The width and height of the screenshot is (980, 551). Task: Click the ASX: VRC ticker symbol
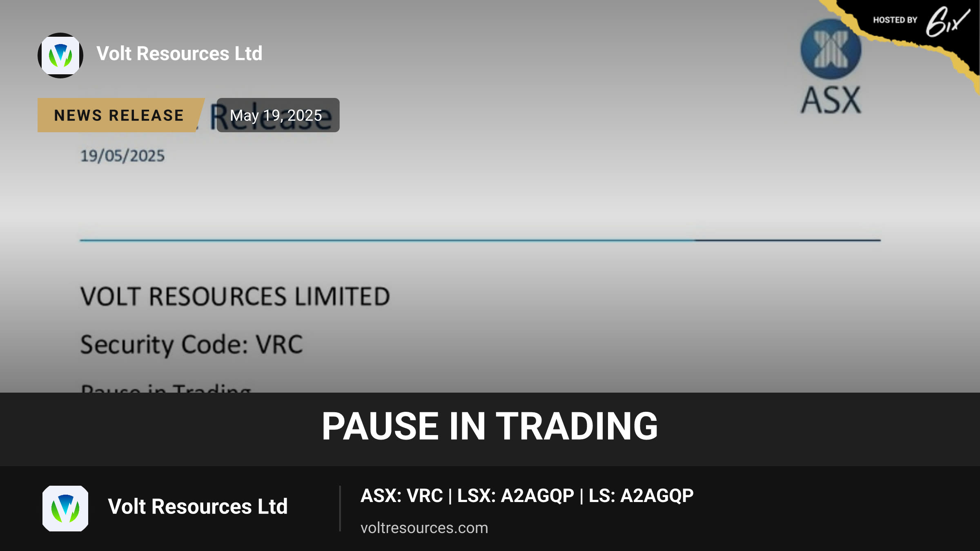[x=402, y=495]
